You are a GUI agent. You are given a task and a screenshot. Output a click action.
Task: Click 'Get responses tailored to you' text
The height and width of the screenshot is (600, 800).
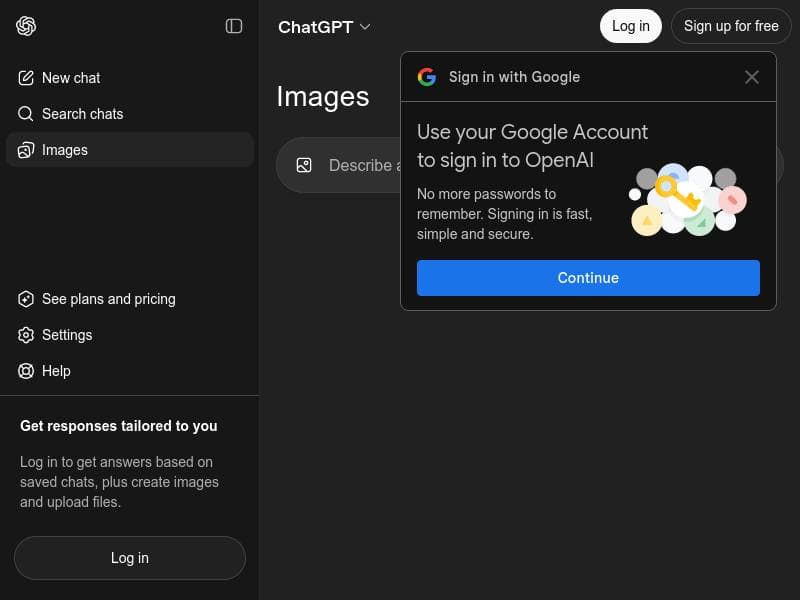(x=119, y=426)
